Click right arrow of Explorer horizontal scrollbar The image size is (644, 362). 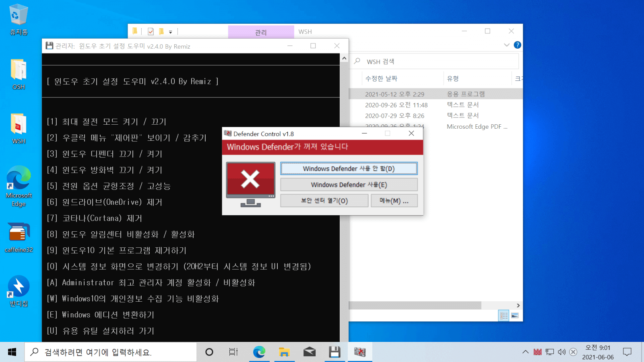518,306
